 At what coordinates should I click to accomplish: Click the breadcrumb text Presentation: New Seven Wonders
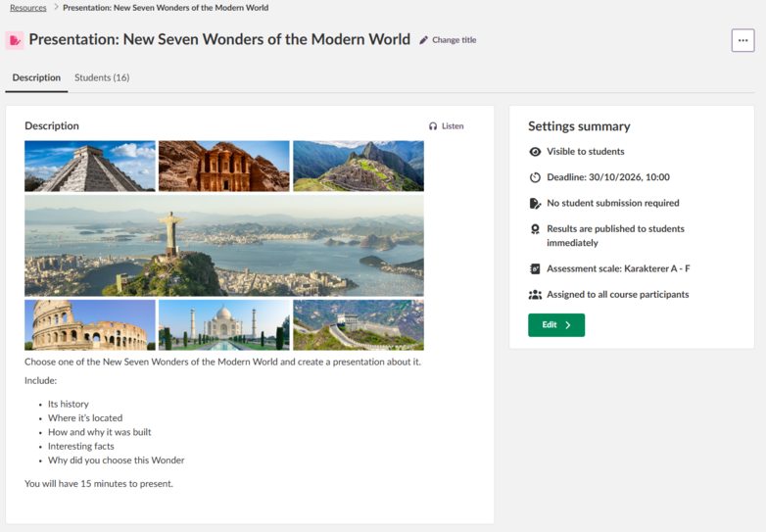pyautogui.click(x=166, y=8)
